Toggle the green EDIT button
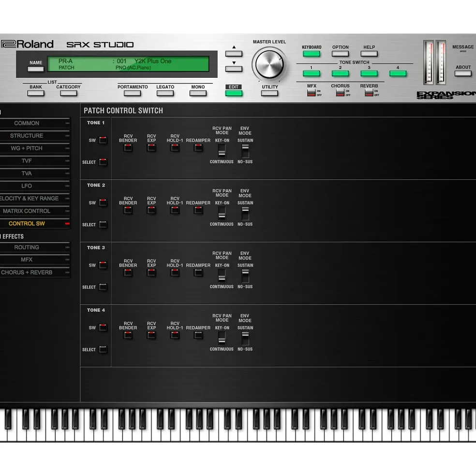 tap(234, 93)
